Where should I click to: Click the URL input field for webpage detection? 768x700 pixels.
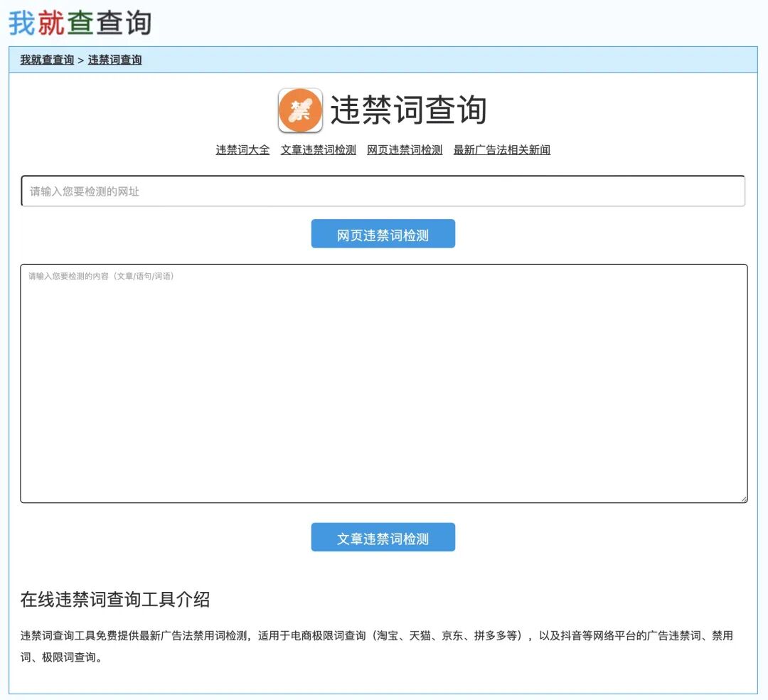point(384,190)
